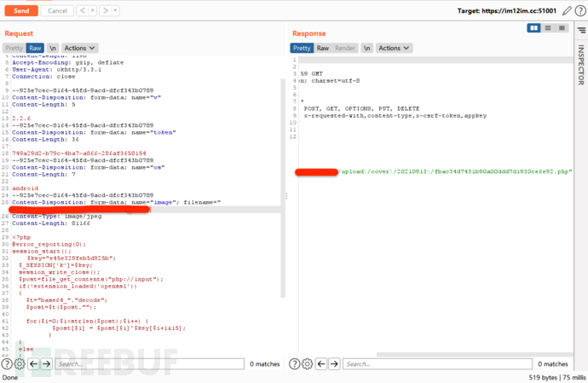
Task: Select top-bottom split layout view
Action: pyautogui.click(x=548, y=28)
